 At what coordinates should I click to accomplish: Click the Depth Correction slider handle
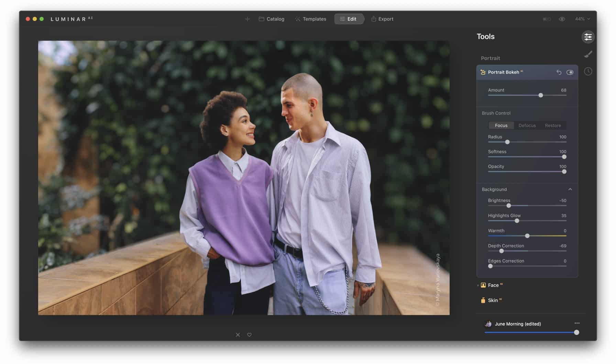click(x=502, y=251)
